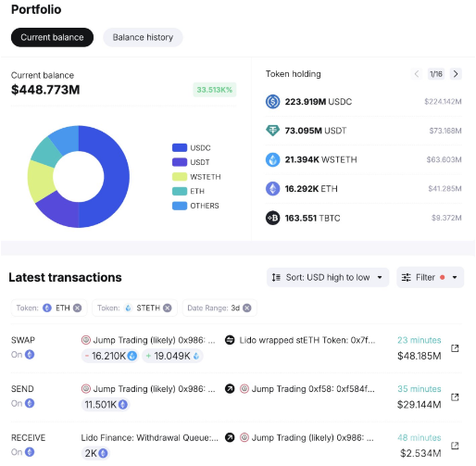Open Jump Trading 0xf58 recipient address link
476x466 pixels.
pos(313,389)
